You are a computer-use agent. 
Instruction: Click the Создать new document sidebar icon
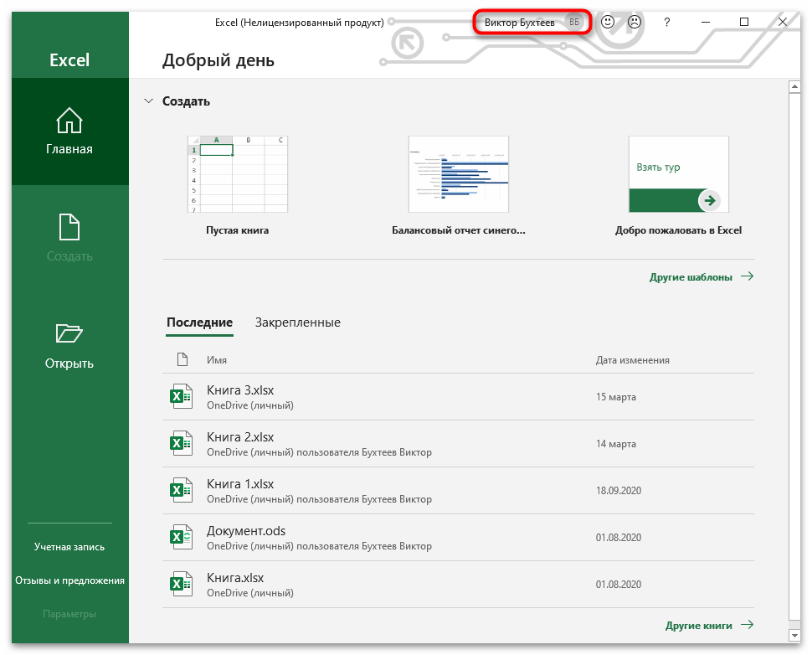69,227
